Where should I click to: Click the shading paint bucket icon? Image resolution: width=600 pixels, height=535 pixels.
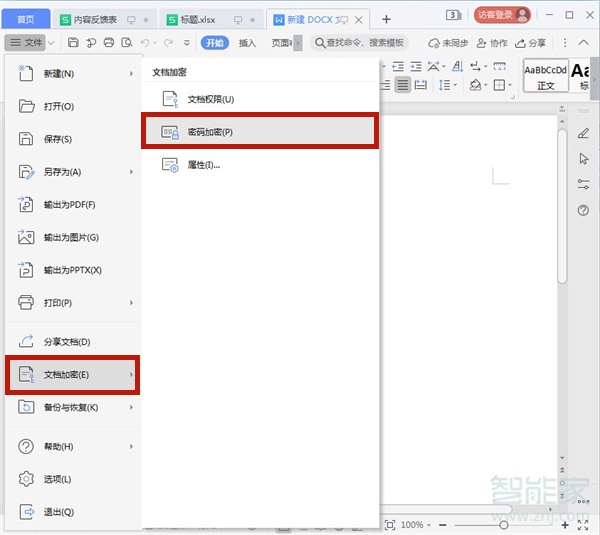click(475, 85)
